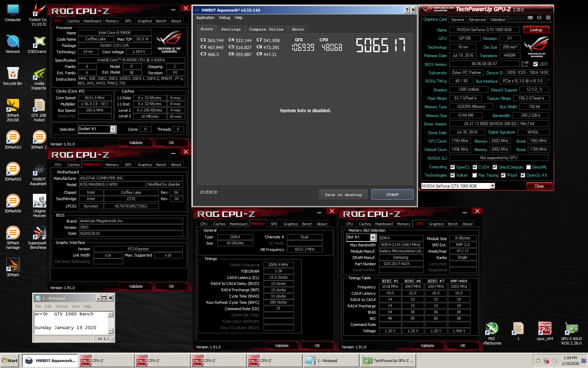Open the MSI Afterburner desktop shortcut
588x368 pixels.
pos(492,334)
